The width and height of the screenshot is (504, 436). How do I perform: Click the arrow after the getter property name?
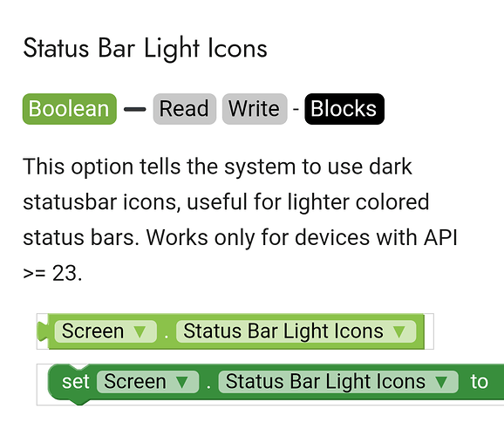coord(399,331)
